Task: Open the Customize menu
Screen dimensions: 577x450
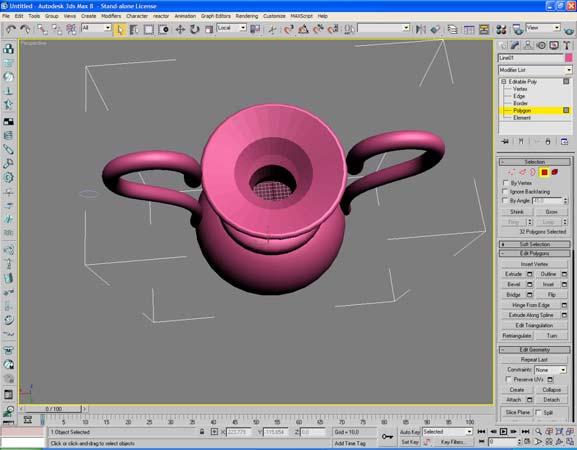Action: tap(274, 16)
